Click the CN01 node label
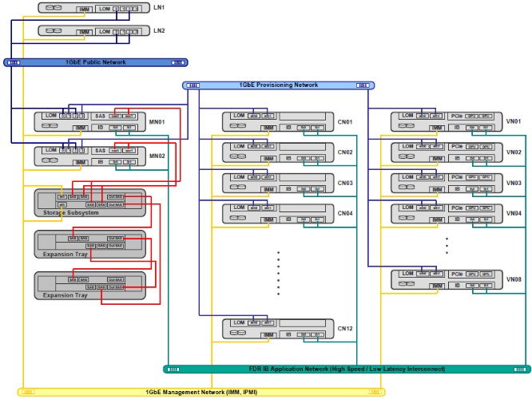 coord(345,122)
